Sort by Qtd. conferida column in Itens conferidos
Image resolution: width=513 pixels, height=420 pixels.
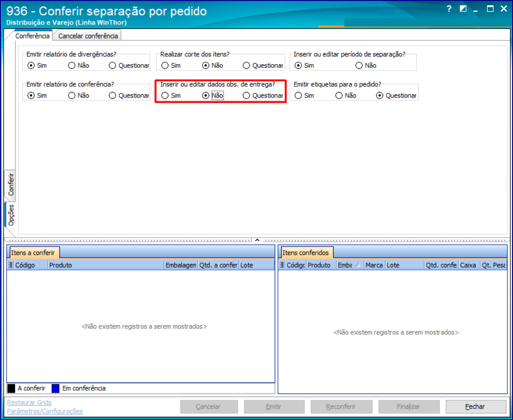pos(441,265)
